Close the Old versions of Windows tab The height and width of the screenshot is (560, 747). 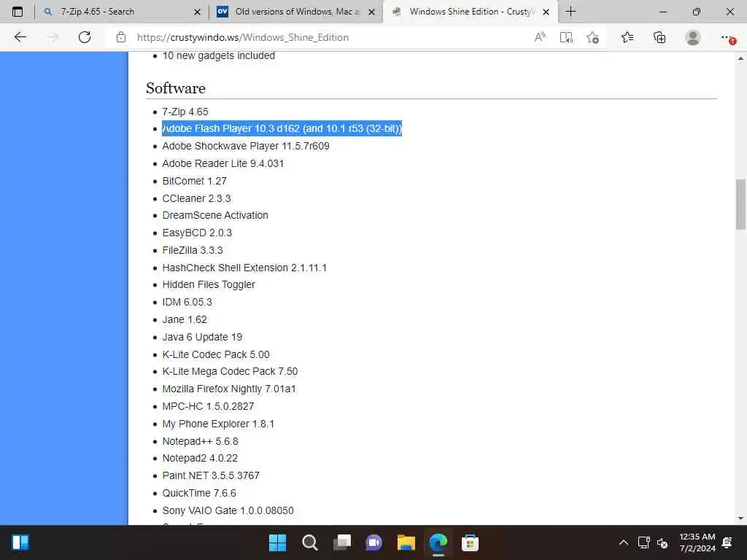coord(371,12)
